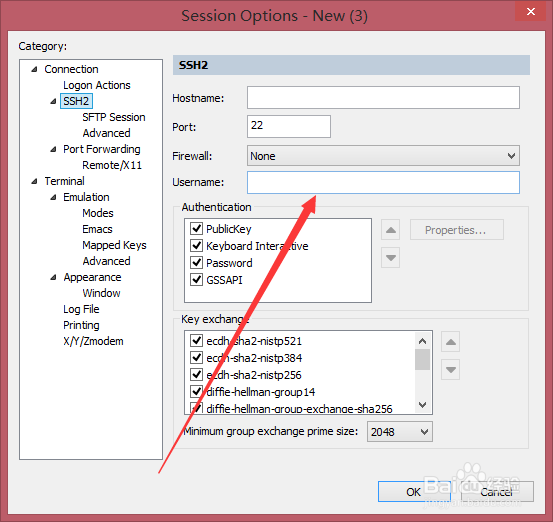
Task: Uncheck ecdh-sha2-nistp256 key exchange
Action: (x=196, y=375)
